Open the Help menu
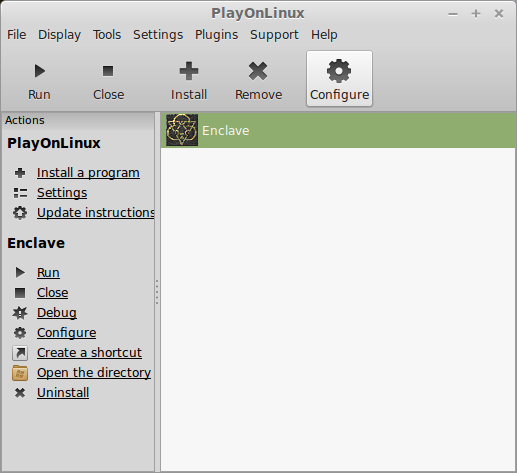The width and height of the screenshot is (517, 473). (x=324, y=35)
